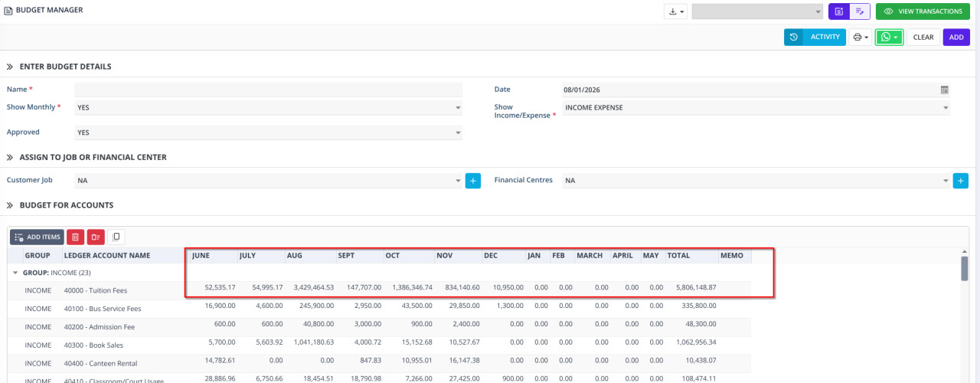The image size is (980, 383).
Task: Click the View Transactions button
Action: tap(923, 11)
